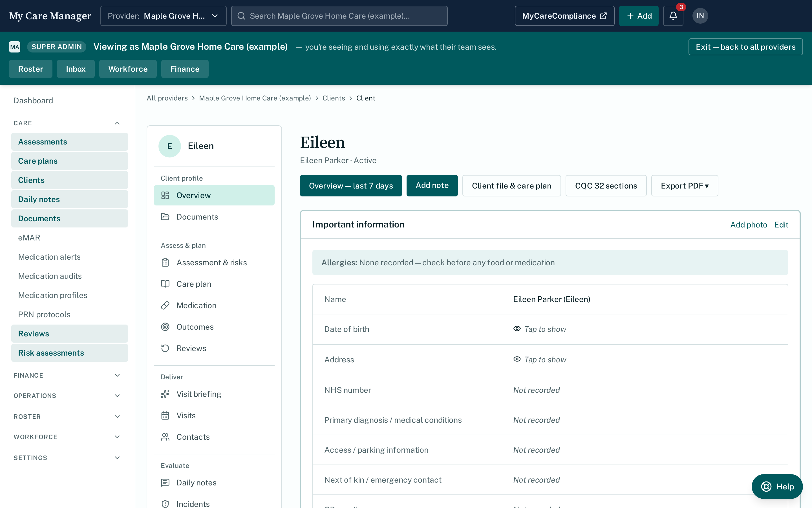Click the MA provider badge icon
Image resolution: width=812 pixels, height=508 pixels.
15,47
